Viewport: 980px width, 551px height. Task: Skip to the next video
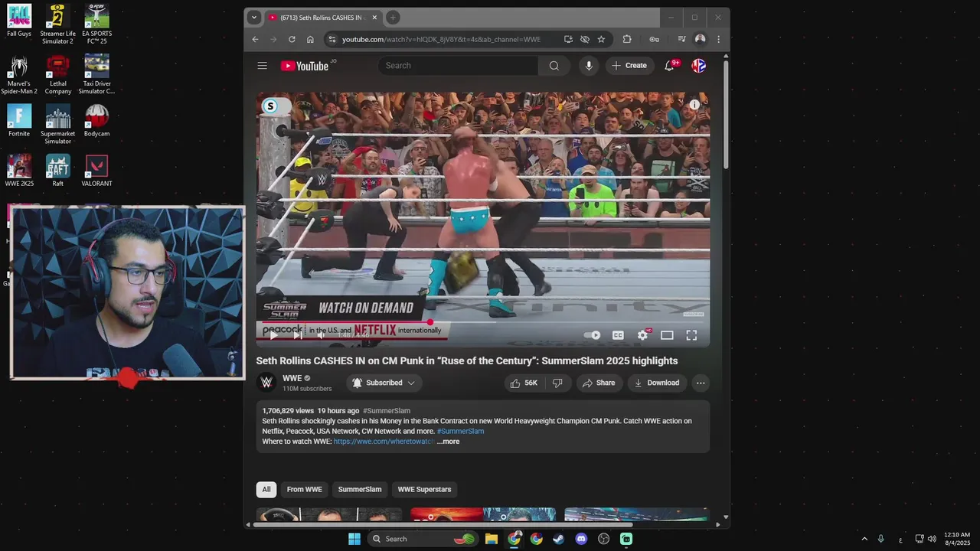tap(298, 335)
